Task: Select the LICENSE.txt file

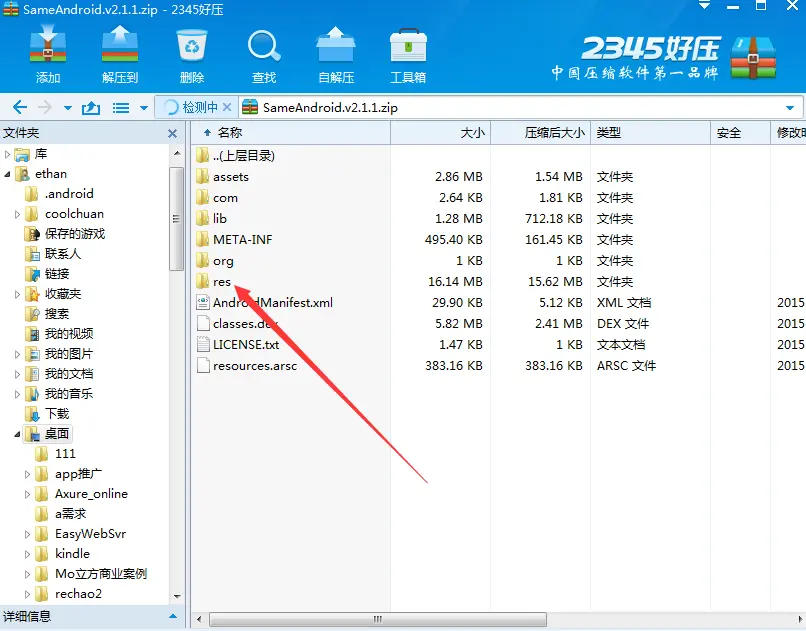Action: tap(238, 345)
